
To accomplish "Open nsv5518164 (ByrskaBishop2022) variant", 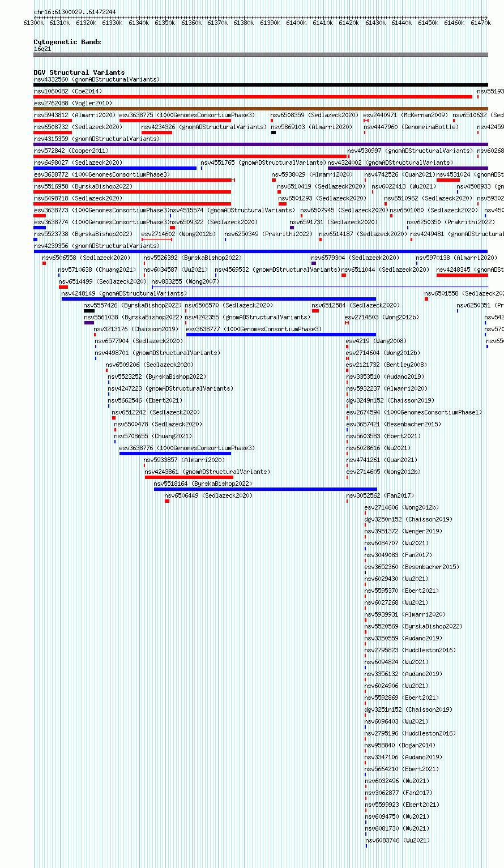I will (203, 484).
